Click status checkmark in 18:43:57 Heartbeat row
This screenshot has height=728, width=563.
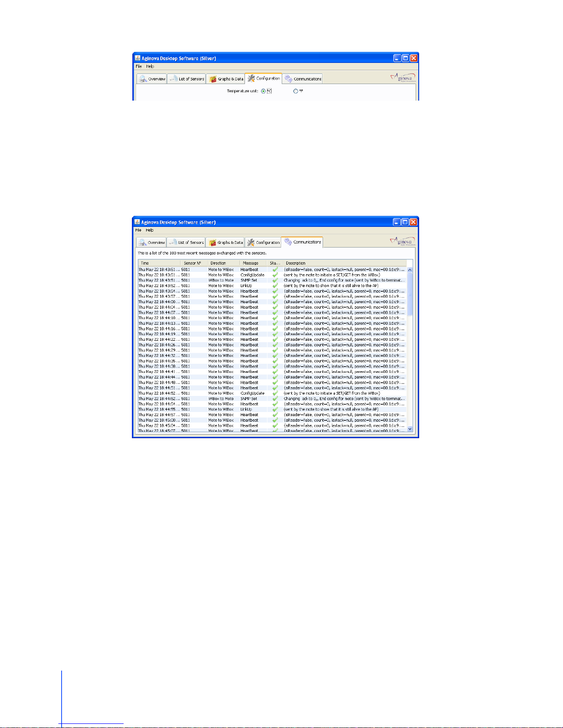pyautogui.click(x=275, y=296)
